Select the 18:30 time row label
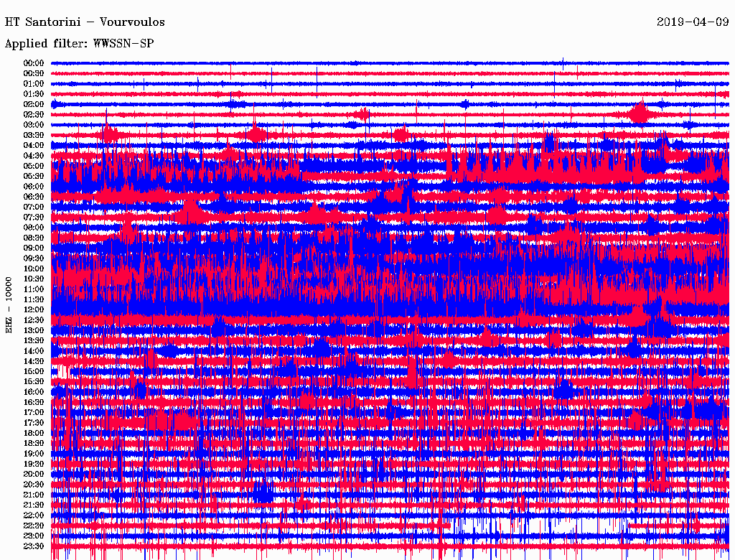 click(x=33, y=444)
